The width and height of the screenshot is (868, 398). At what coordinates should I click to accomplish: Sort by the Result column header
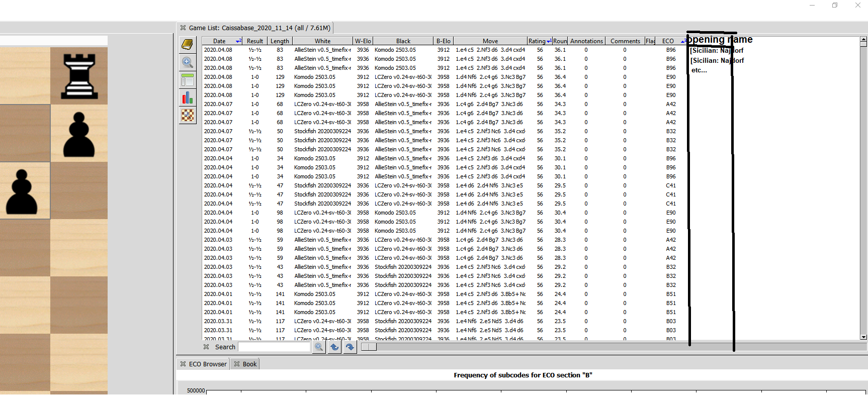tap(255, 41)
